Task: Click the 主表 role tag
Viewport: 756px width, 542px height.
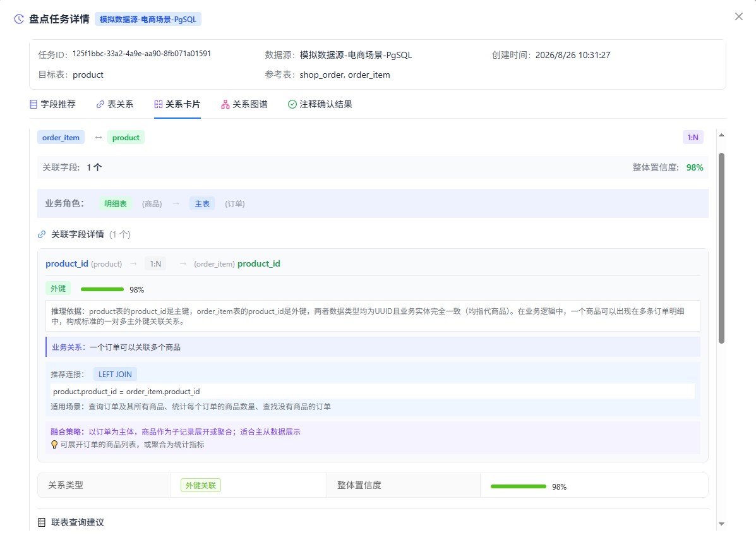Action: pyautogui.click(x=202, y=203)
